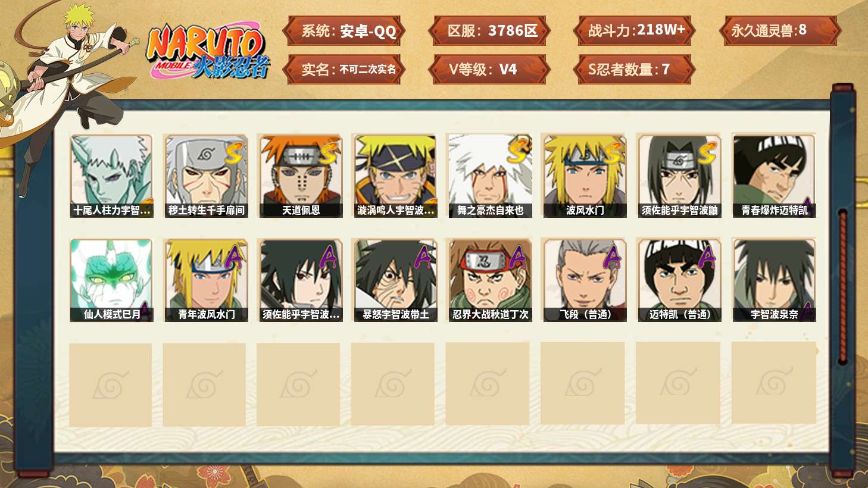The width and height of the screenshot is (868, 488).
Task: Select the 天道佩恩 ninja portrait
Action: (x=300, y=176)
